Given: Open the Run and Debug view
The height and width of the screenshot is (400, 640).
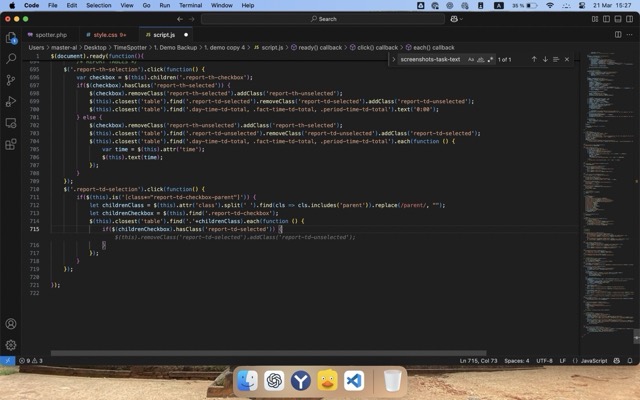Looking at the screenshot, I should tap(11, 101).
